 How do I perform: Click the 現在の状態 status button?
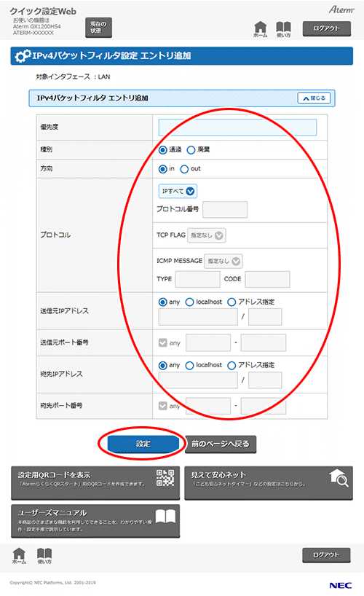click(x=98, y=28)
